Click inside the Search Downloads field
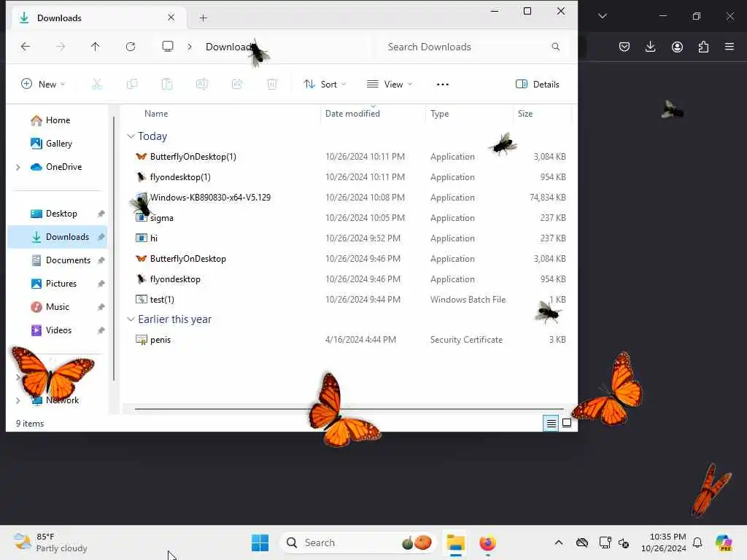Screen dimensions: 747x560 click(x=469, y=47)
